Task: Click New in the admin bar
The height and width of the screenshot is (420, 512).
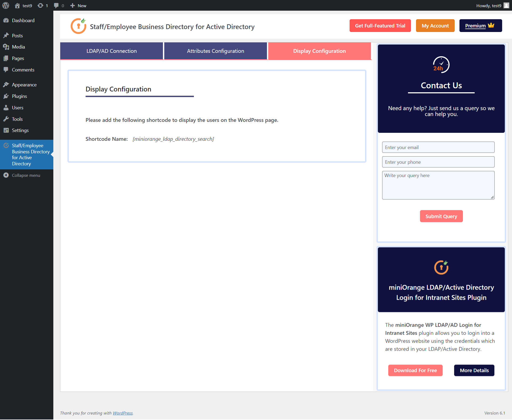Action: coord(82,6)
